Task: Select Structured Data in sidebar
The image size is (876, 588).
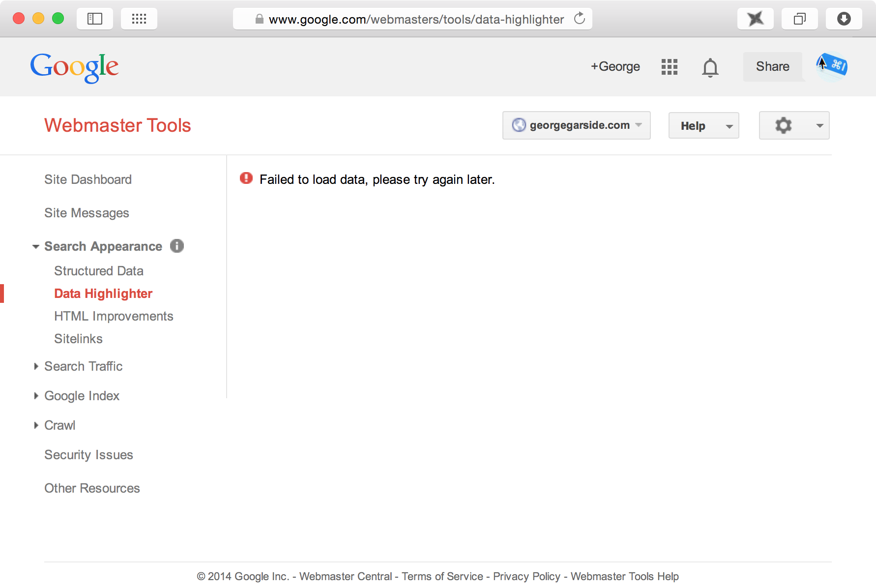Action: [x=99, y=271]
